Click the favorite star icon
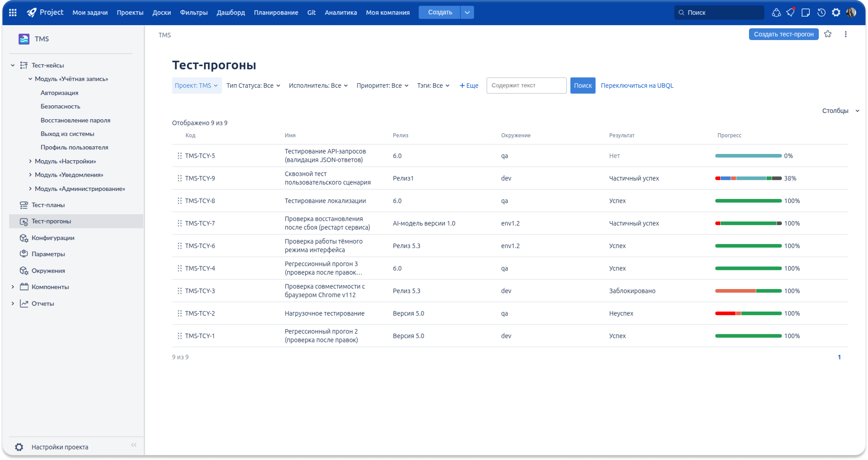Viewport: 868px width, 460px height. [x=828, y=34]
